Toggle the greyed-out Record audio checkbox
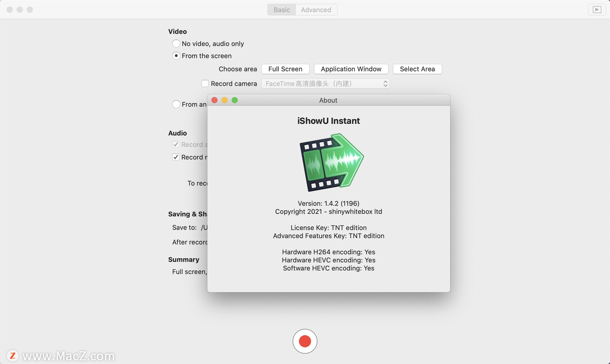Image resolution: width=610 pixels, height=364 pixels. click(176, 145)
